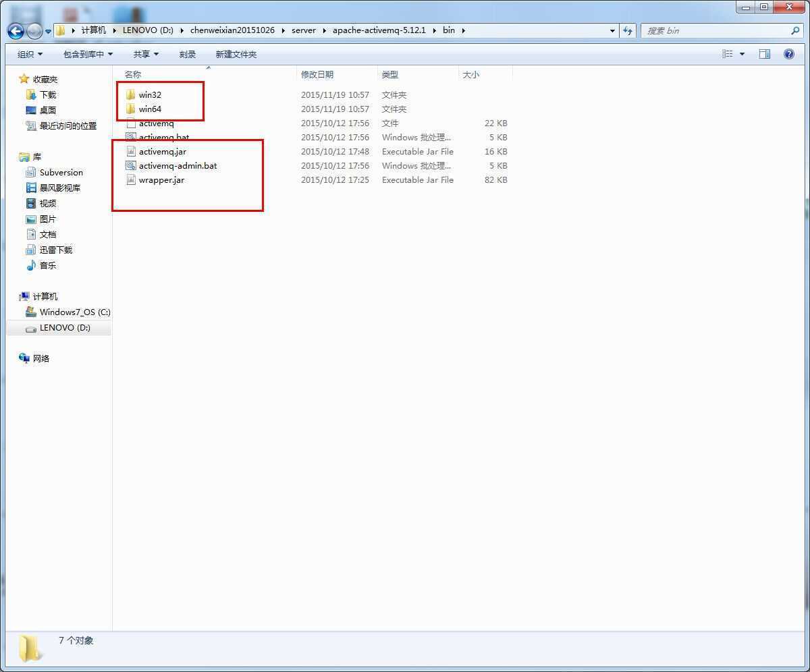Select 网络 in navigation pane
The height and width of the screenshot is (672, 810).
click(40, 358)
